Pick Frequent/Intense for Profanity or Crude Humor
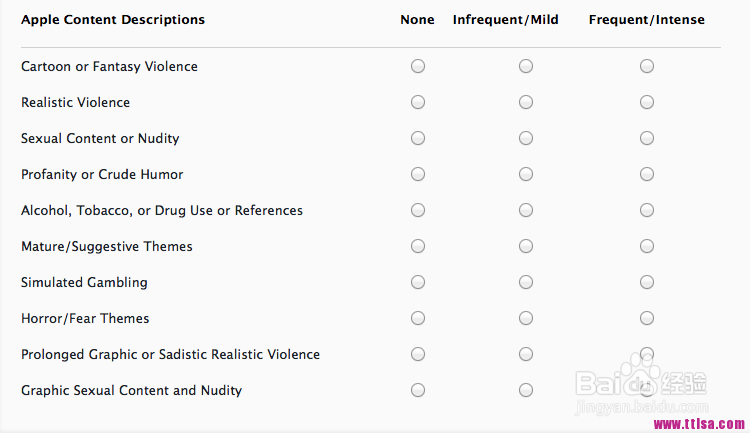 (647, 174)
